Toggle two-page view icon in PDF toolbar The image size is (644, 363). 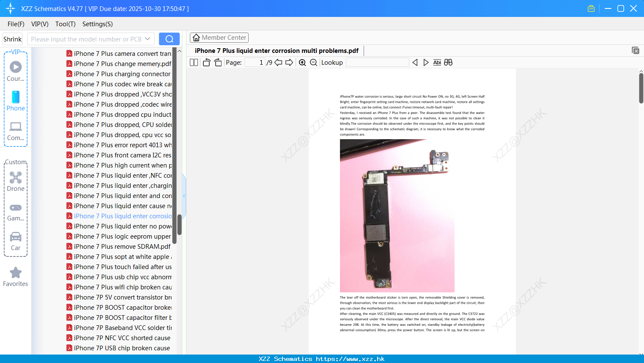click(194, 62)
